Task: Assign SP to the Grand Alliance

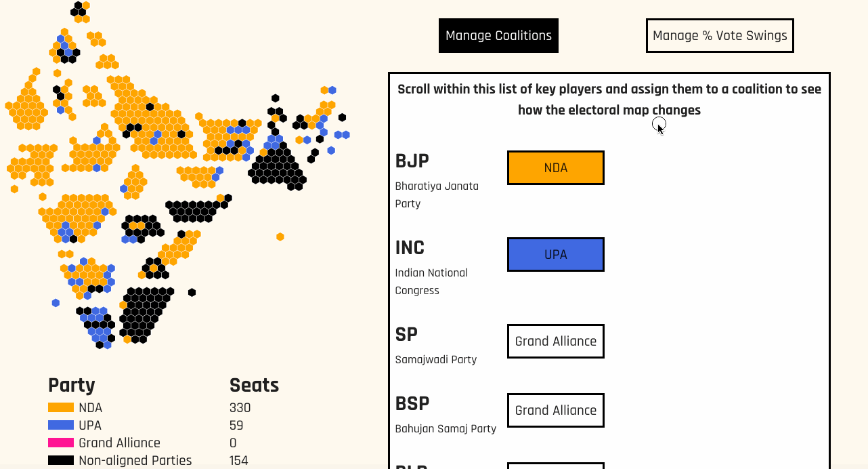Action: (x=555, y=341)
